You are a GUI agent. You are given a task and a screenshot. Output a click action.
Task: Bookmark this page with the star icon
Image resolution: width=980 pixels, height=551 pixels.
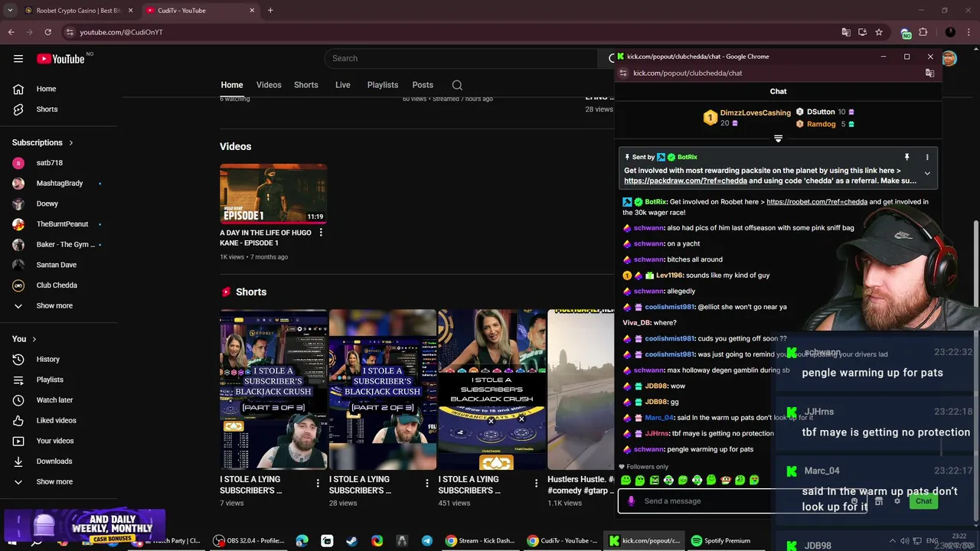pos(879,32)
